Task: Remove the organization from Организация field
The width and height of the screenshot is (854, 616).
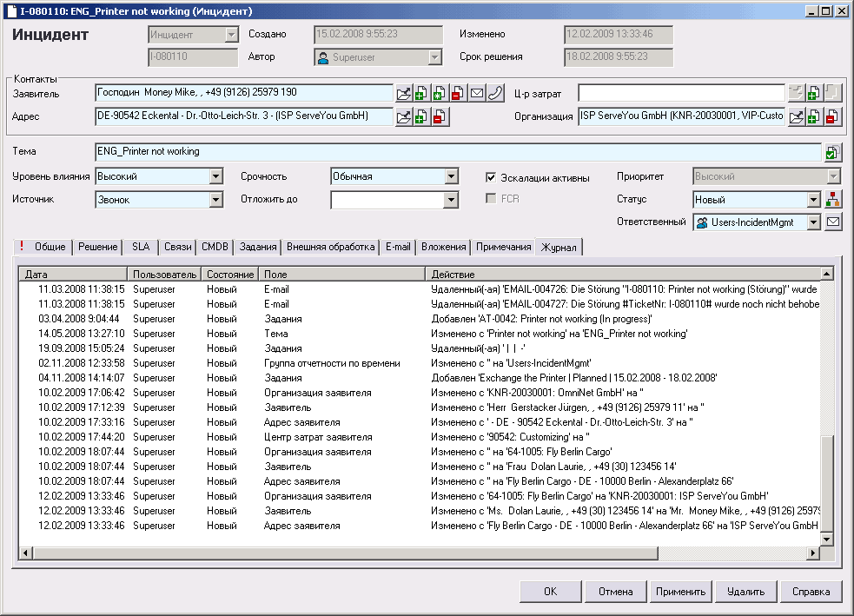Action: coord(832,116)
